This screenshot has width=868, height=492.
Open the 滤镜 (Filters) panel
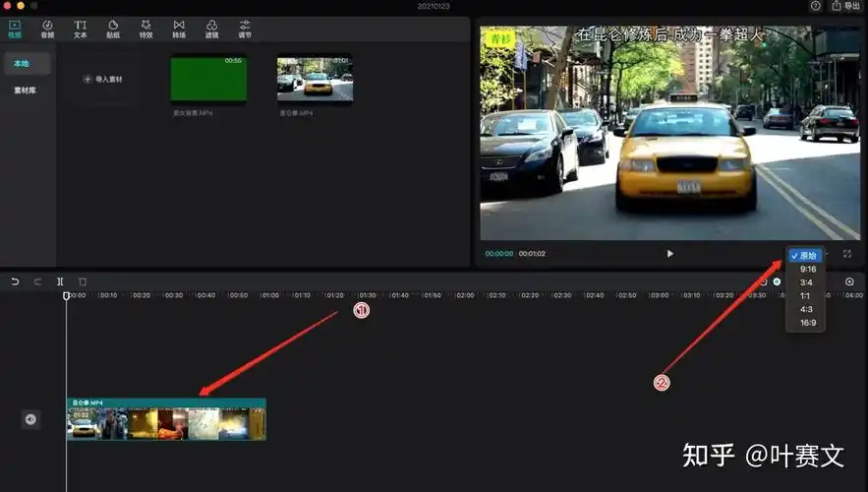(x=211, y=28)
